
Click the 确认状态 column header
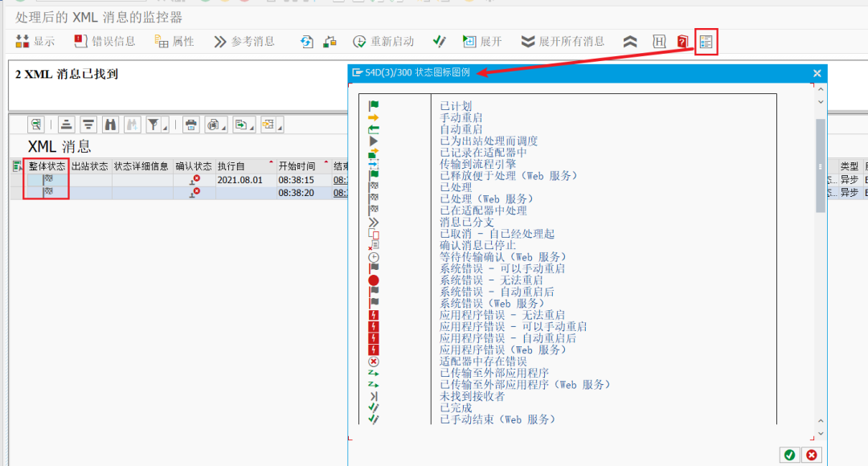tap(193, 166)
